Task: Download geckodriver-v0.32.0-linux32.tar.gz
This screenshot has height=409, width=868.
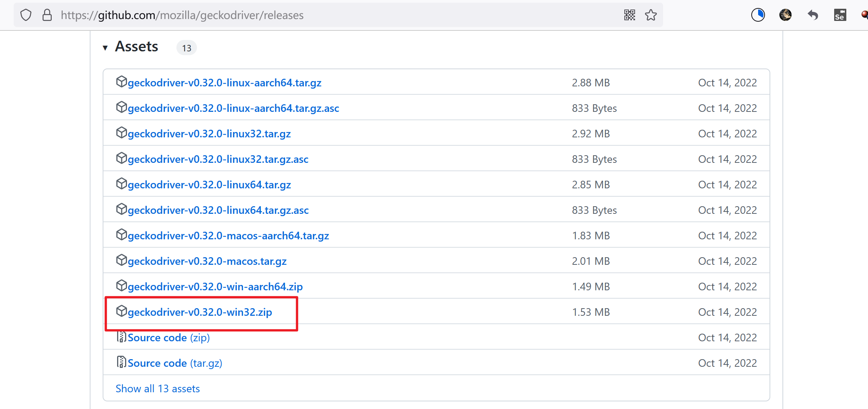Action: coord(209,134)
